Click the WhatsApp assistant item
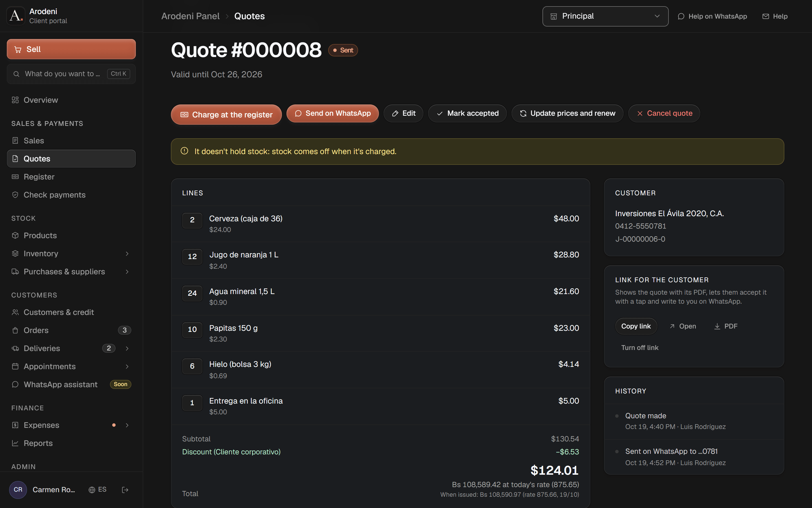Viewport: 812px width, 508px height. coord(71,384)
